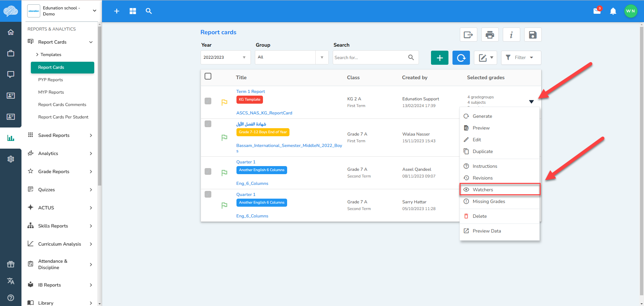Check the Term 1 Report row checkbox
The image size is (644, 306).
tap(208, 101)
